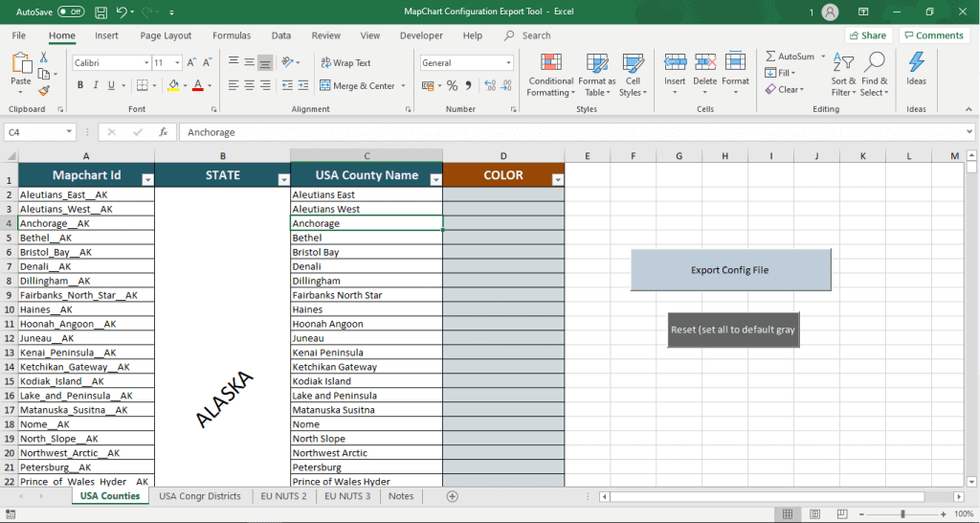980x523 pixels.
Task: Toggle Page Layout view in status bar
Action: [x=815, y=514]
